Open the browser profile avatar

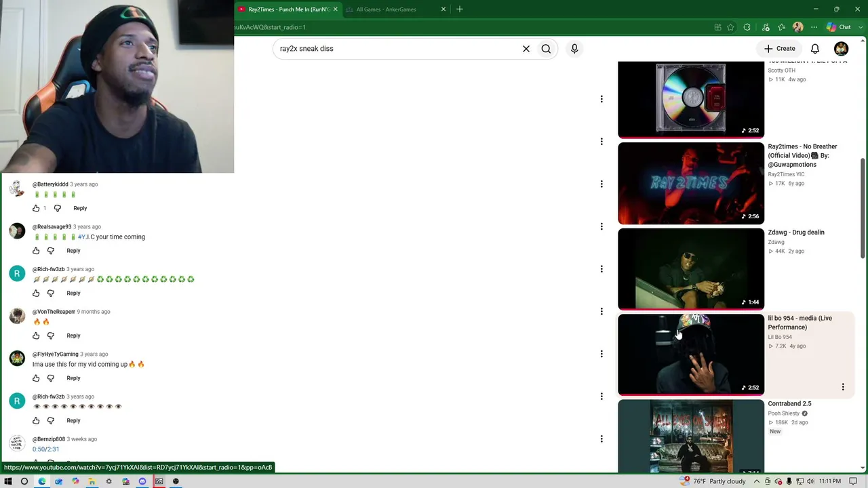pos(798,27)
